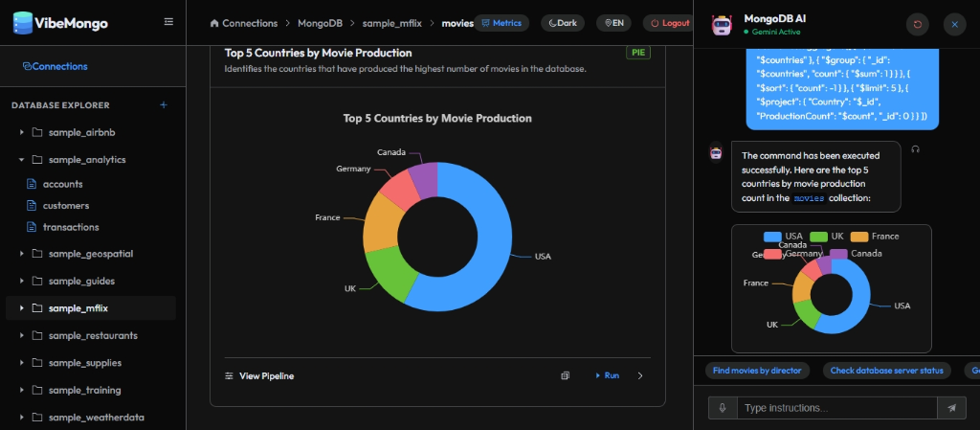Click the movies collection link in chat
The height and width of the screenshot is (430, 980).
pos(810,198)
